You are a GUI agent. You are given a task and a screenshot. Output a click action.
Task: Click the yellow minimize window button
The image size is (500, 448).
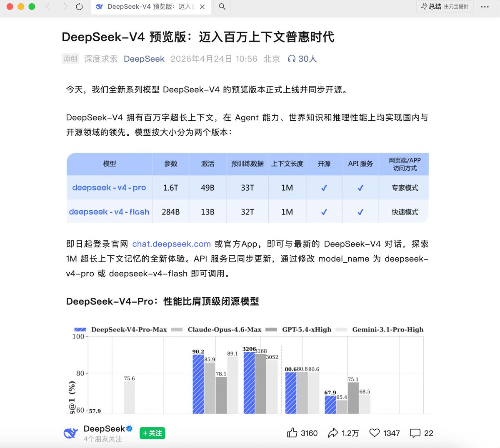click(21, 7)
